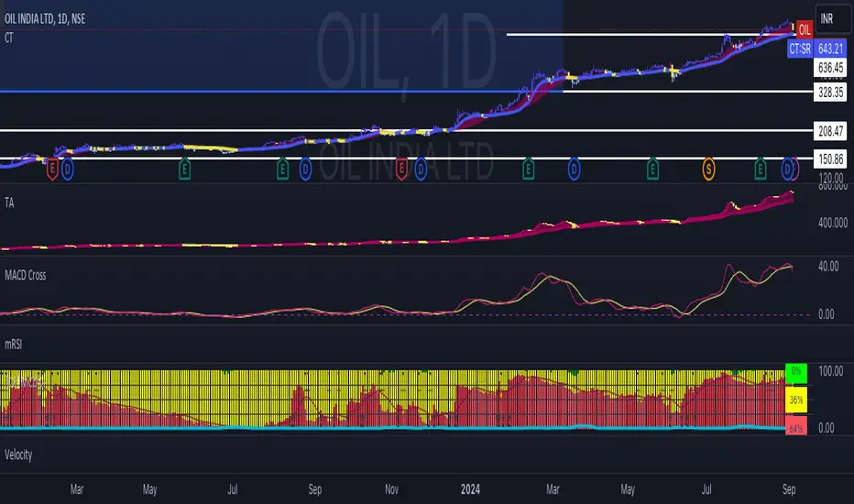This screenshot has height=504, width=854.
Task: Click the CT:SR indicator label on the price scale
Action: 800,49
